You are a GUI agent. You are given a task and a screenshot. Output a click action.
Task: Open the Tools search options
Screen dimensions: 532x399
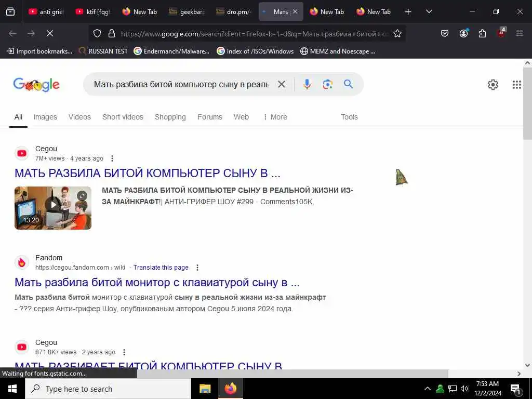pyautogui.click(x=349, y=117)
